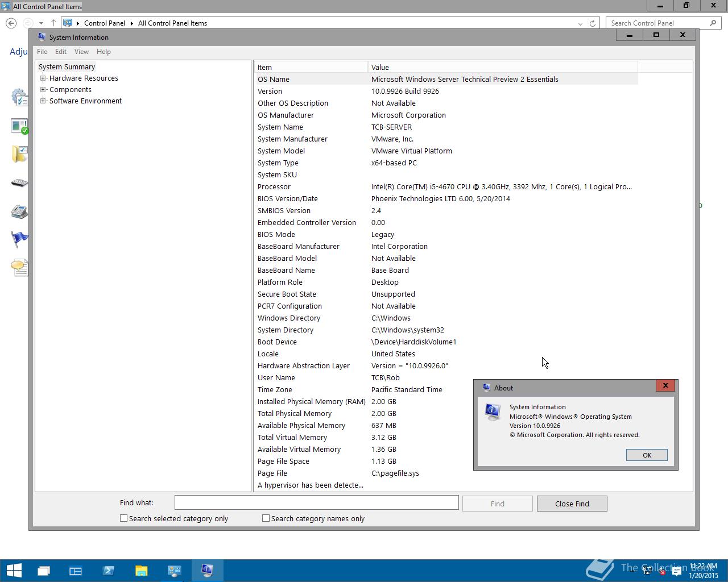Go up one level in Control Panel
728x582 pixels.
(x=53, y=23)
